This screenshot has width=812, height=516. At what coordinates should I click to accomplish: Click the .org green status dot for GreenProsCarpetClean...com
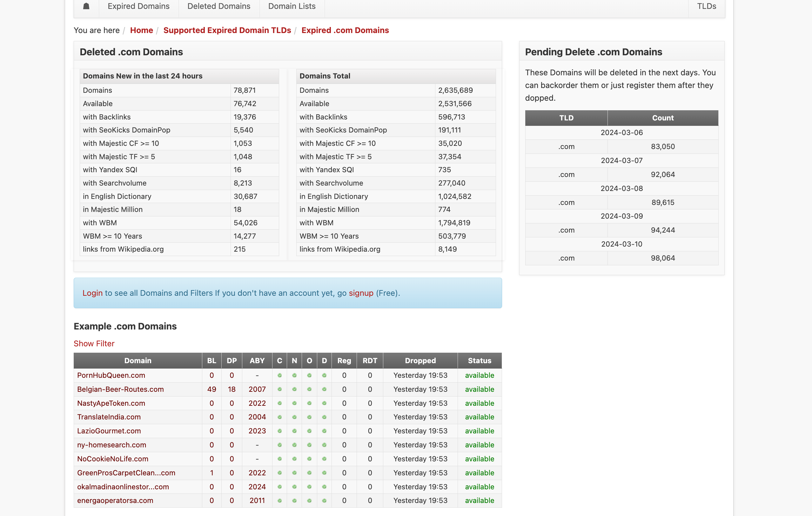[309, 473]
